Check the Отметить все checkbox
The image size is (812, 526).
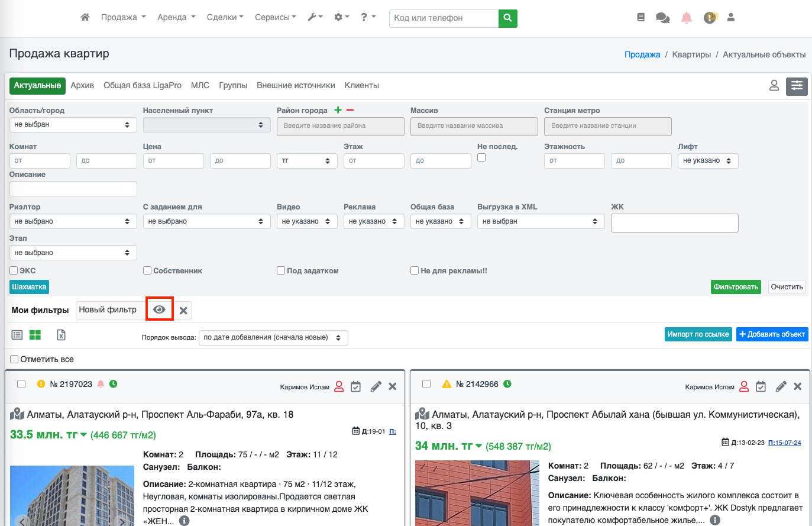point(14,359)
